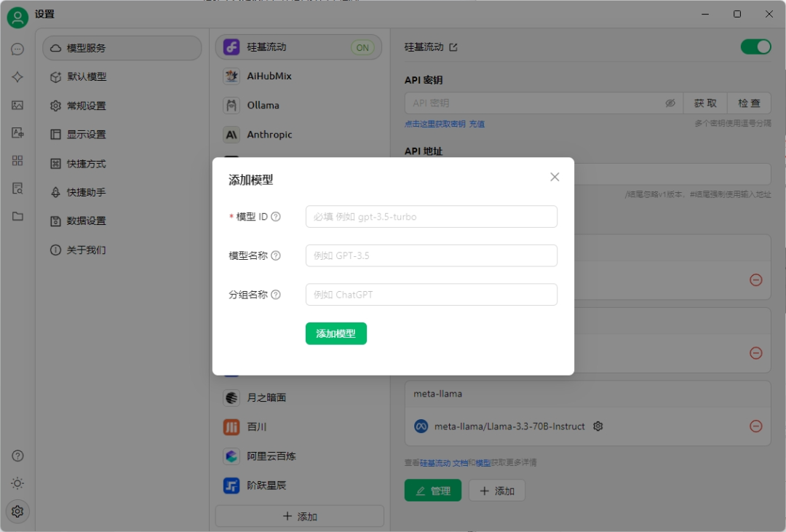786x532 pixels.
Task: Click the meta-llama group header
Action: click(x=587, y=394)
